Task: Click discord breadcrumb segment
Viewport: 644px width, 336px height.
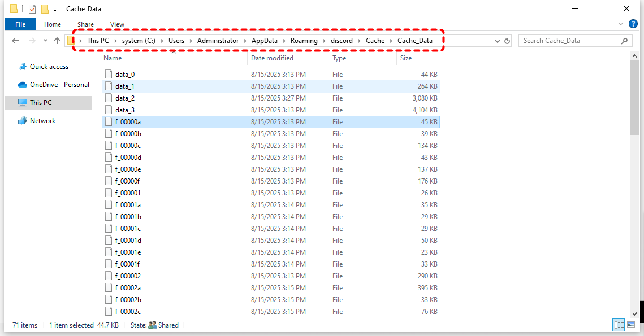Action: tap(342, 41)
